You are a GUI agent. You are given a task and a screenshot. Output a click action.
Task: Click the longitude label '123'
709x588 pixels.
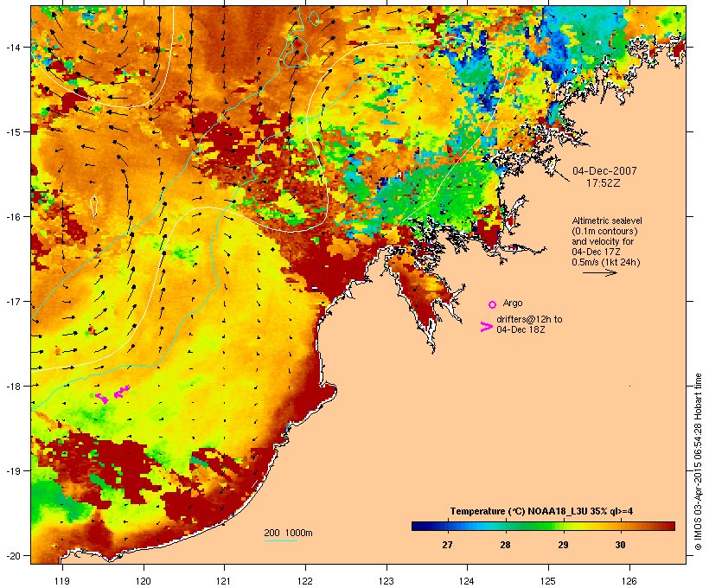386,581
